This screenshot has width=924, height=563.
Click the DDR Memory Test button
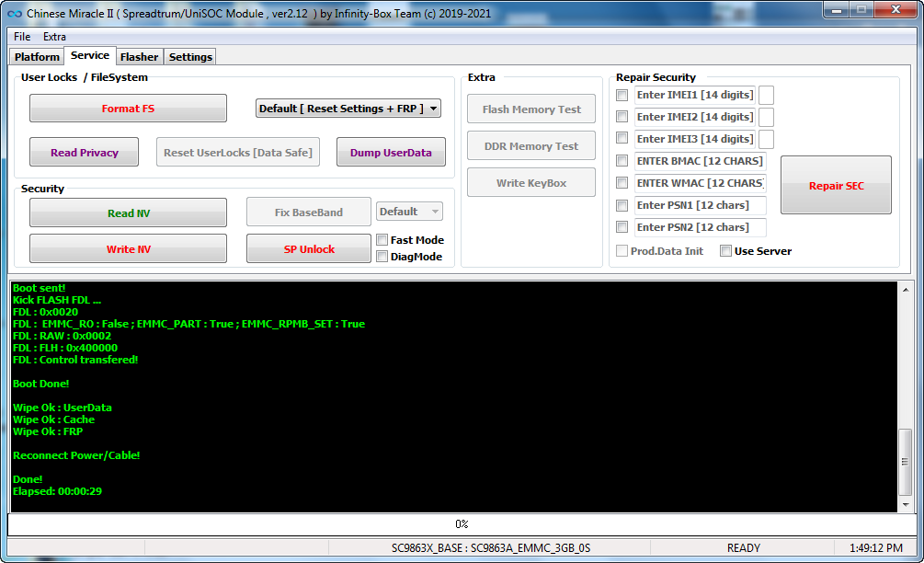tap(530, 145)
